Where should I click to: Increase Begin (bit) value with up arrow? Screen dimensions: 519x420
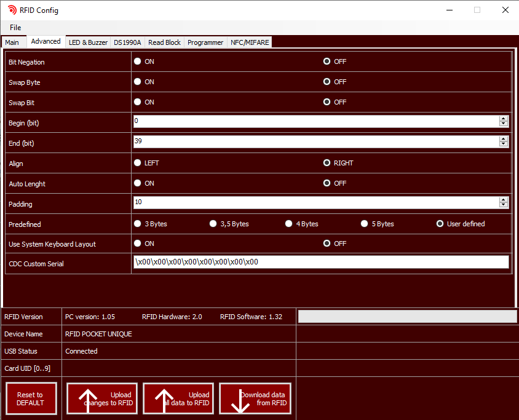coord(504,119)
